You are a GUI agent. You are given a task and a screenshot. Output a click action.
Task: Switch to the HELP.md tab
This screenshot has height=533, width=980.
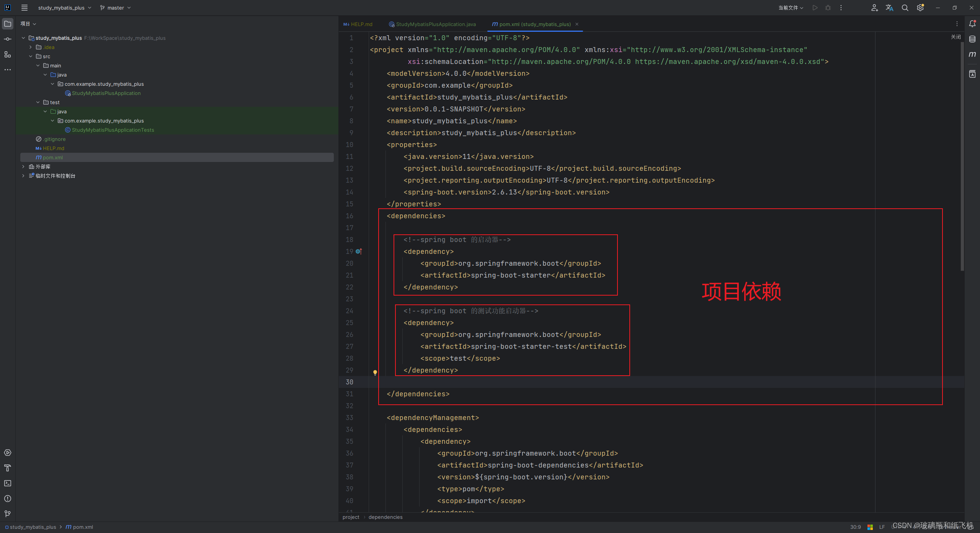[x=358, y=24]
